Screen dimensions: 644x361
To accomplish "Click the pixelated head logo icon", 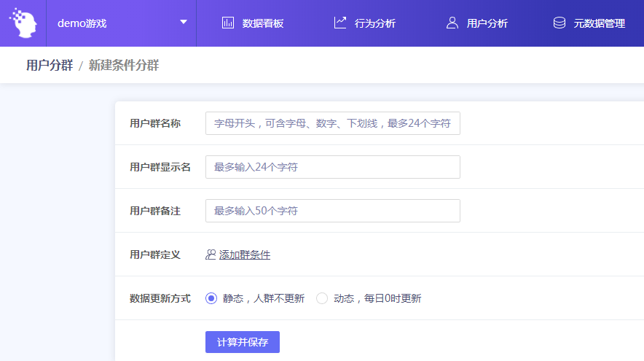I will [23, 23].
